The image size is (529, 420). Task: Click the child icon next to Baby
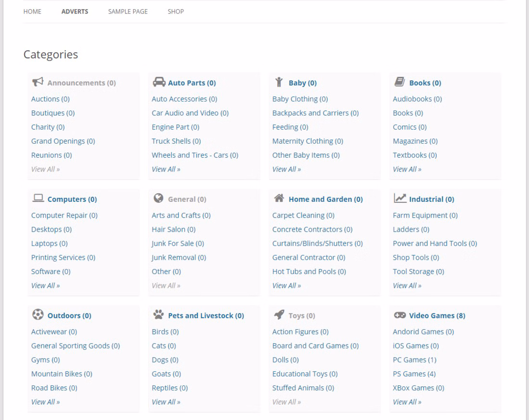click(279, 82)
